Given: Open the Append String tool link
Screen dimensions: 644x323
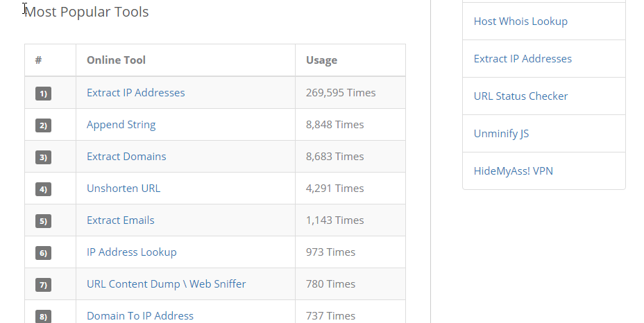Looking at the screenshot, I should pos(121,125).
